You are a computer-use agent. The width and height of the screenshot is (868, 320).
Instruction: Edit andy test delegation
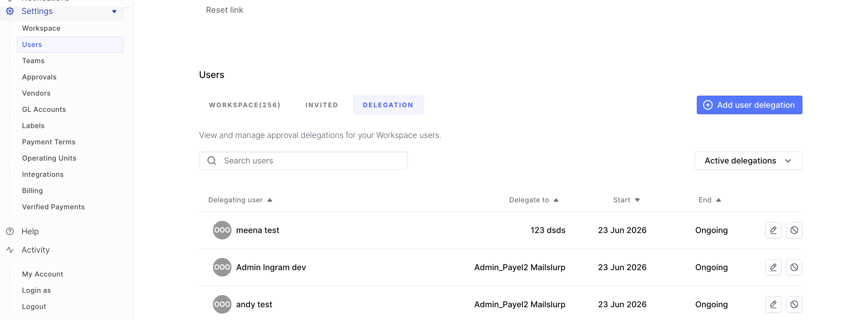pos(773,305)
